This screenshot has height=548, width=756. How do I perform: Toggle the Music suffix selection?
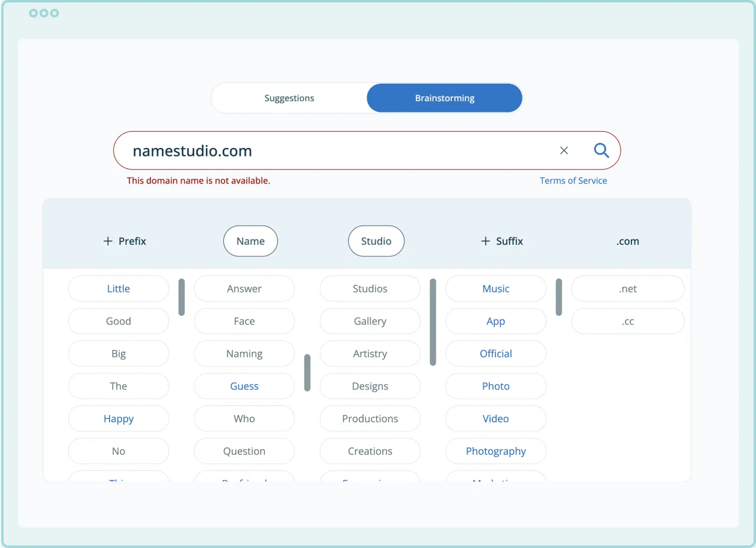495,288
